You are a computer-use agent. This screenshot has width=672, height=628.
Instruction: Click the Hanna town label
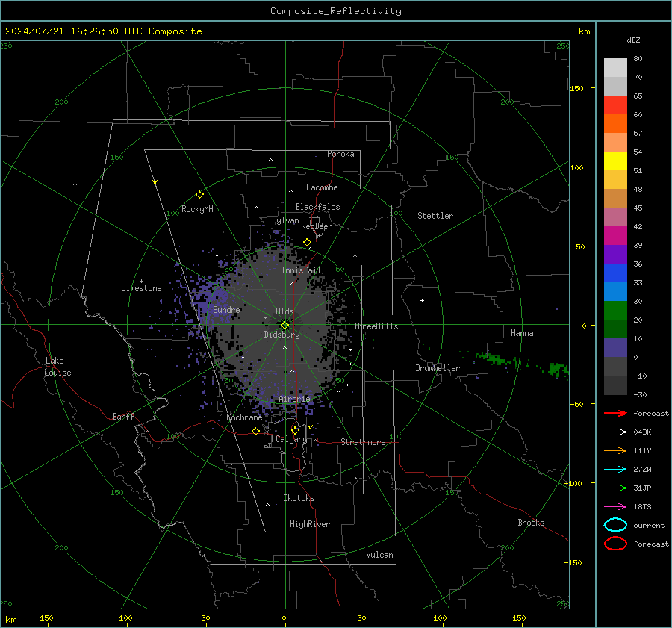pyautogui.click(x=522, y=333)
